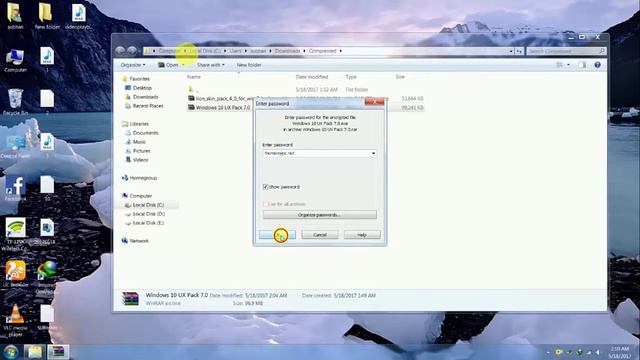Toggle the Use for all archives checkbox
The image size is (640, 360).
pos(265,204)
